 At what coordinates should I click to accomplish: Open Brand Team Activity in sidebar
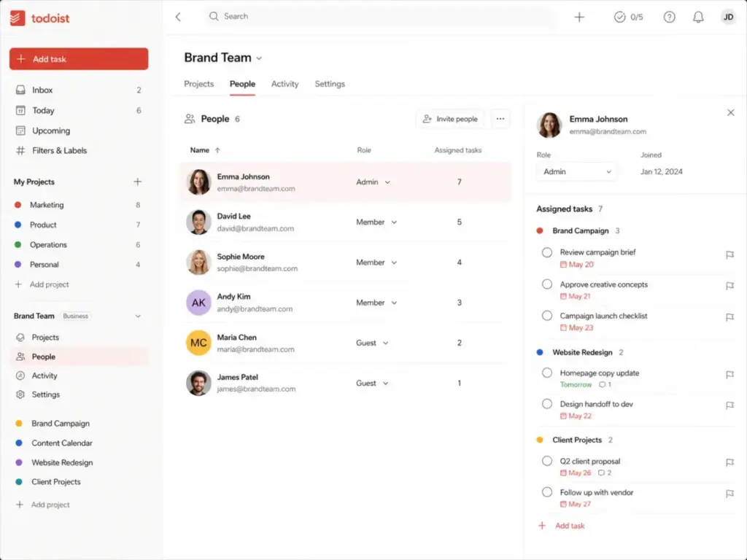[79, 376]
